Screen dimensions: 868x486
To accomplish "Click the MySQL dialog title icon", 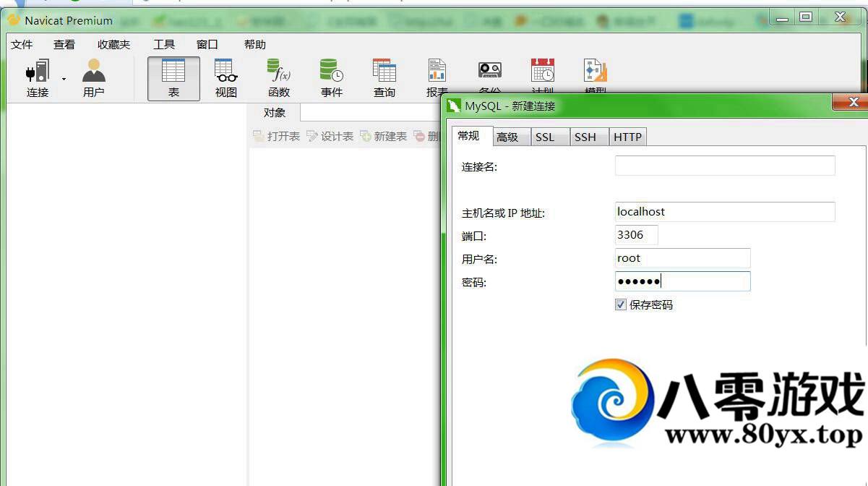I will pyautogui.click(x=454, y=106).
